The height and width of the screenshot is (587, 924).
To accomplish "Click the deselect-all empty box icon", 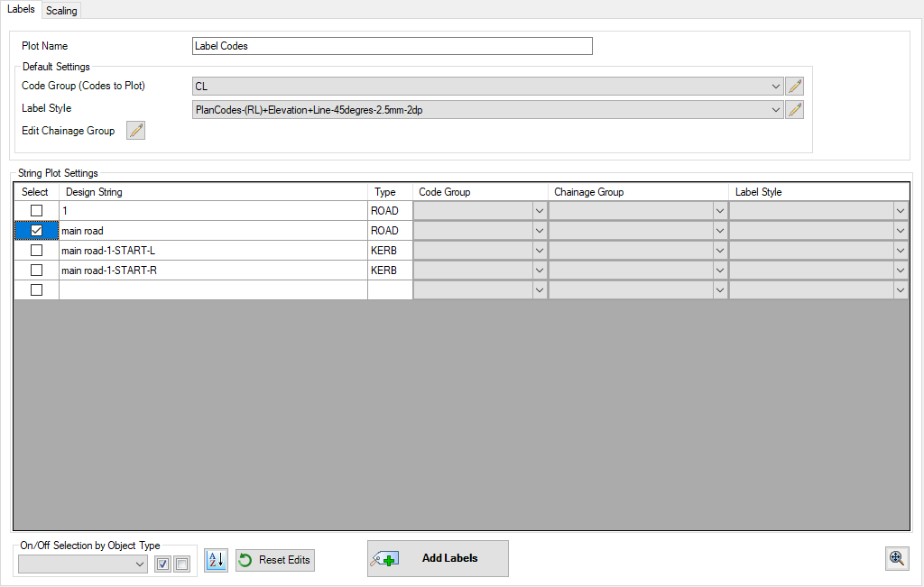I will click(181, 564).
